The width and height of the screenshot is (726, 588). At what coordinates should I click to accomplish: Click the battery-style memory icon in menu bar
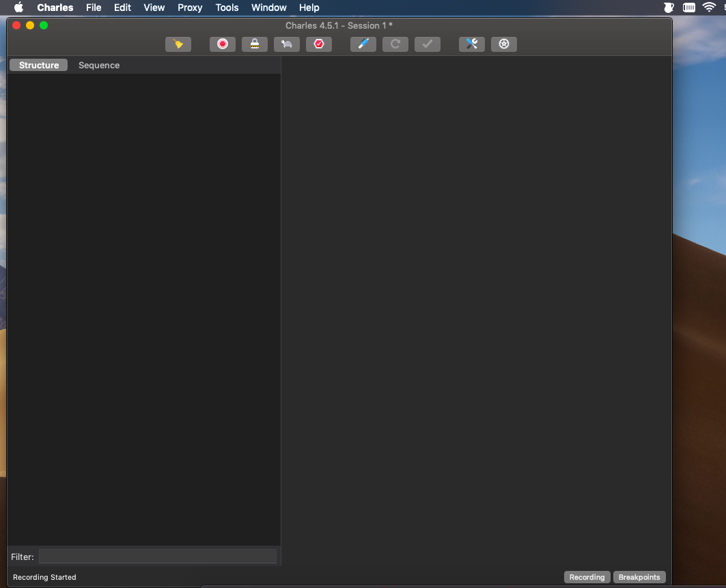click(689, 7)
